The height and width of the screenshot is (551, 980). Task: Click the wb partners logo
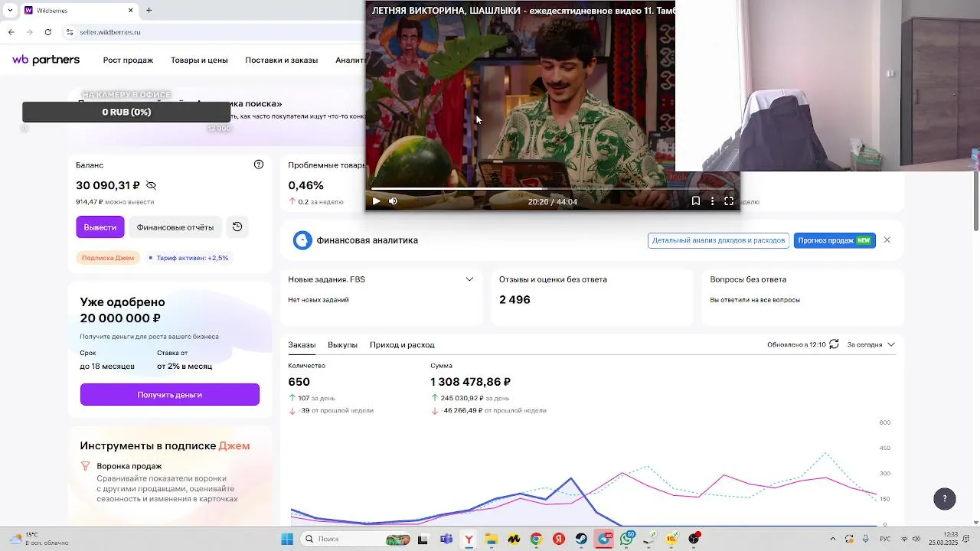(x=46, y=60)
